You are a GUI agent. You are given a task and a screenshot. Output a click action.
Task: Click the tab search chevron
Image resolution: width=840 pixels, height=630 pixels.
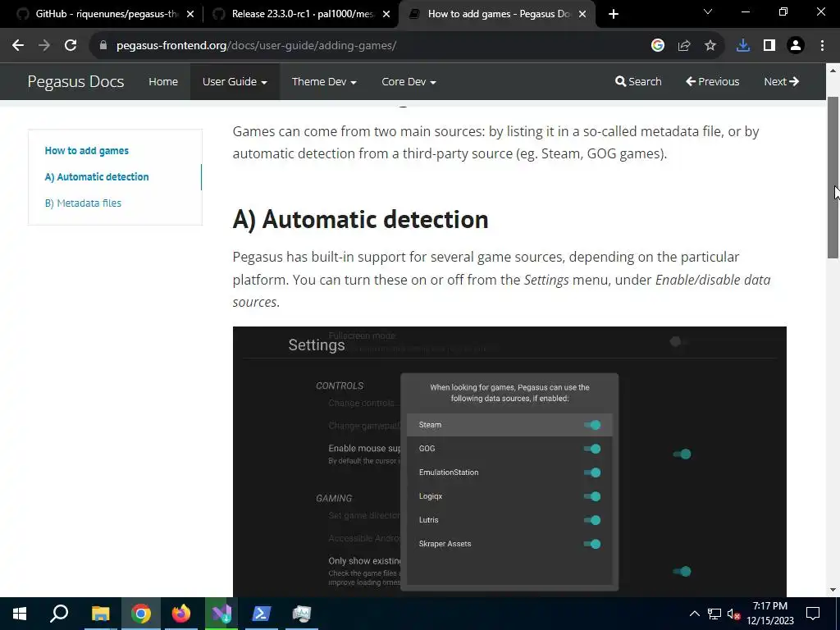tap(708, 11)
